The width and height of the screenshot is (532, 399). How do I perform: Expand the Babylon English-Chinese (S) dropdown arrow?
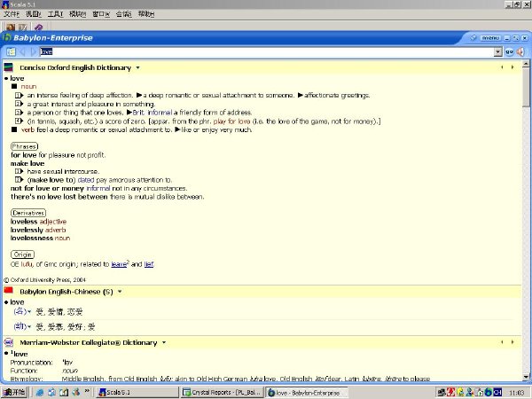click(120, 292)
